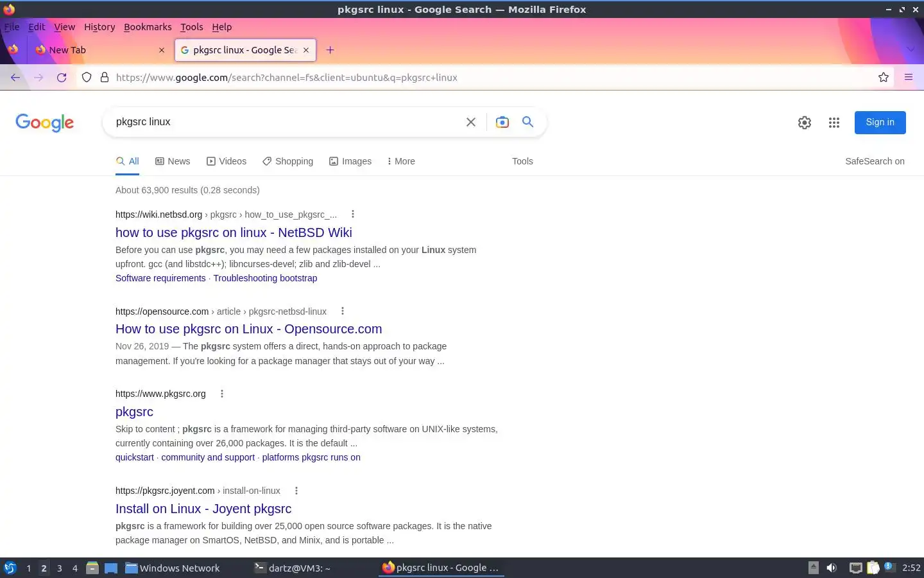The image size is (924, 578).
Task: Open How to use pkgsrc on Linux - Opensource.com
Action: (x=248, y=329)
